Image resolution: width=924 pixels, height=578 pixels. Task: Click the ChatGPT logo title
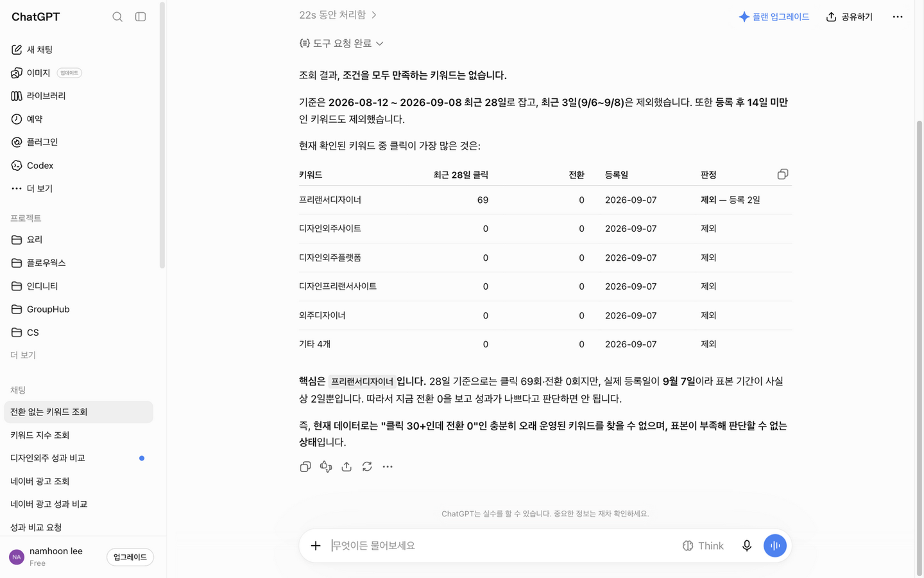(36, 17)
